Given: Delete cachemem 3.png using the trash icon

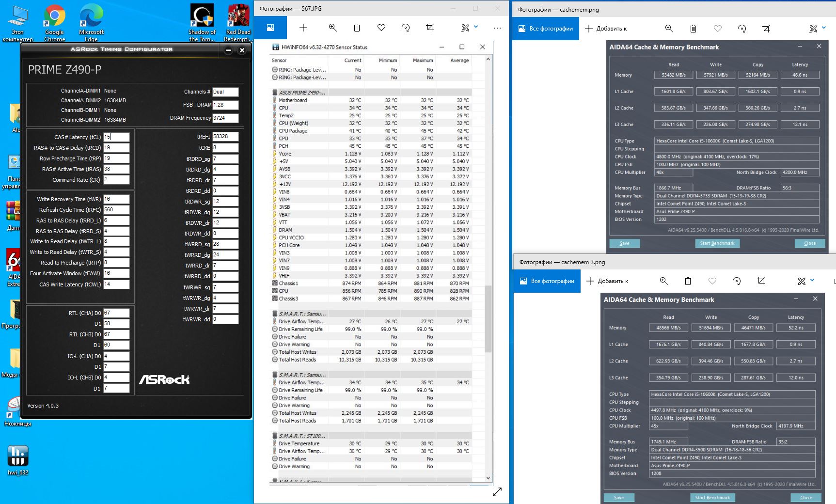Looking at the screenshot, I should (x=688, y=281).
